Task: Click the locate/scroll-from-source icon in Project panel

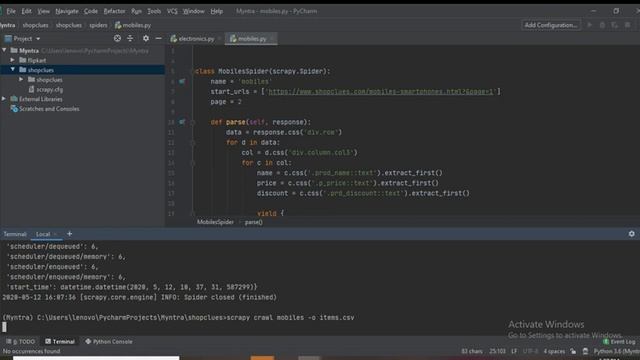Action: (x=117, y=38)
